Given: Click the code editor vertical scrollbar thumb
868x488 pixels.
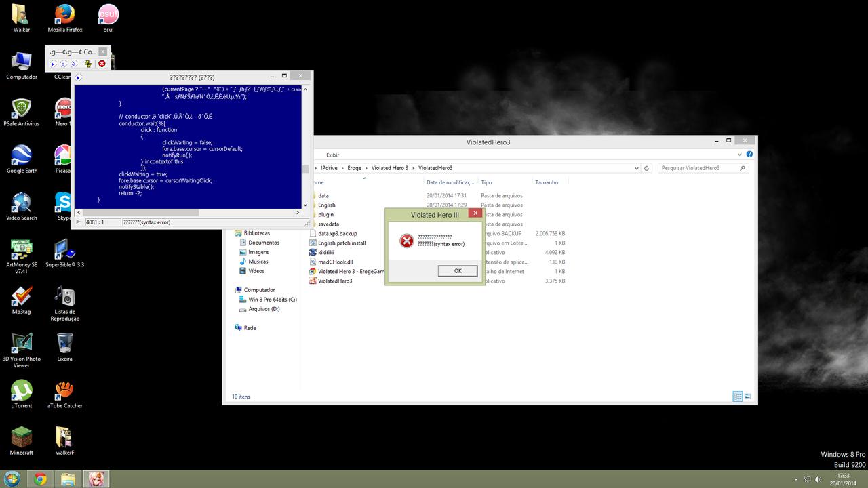Looking at the screenshot, I should 305,169.
